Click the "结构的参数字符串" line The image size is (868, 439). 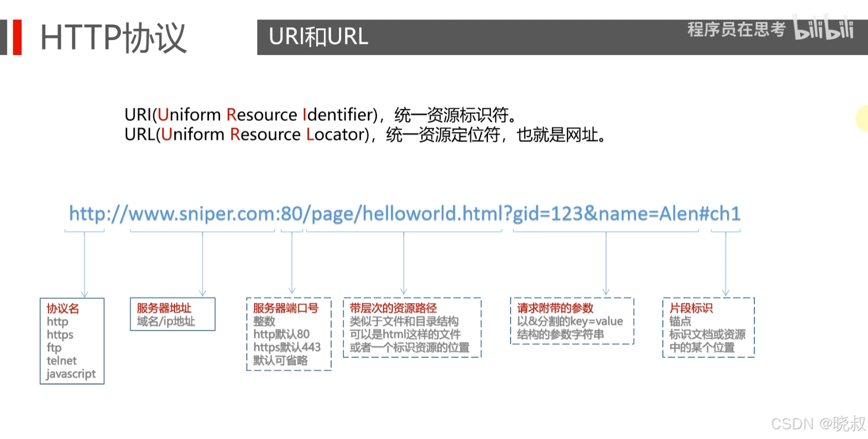pyautogui.click(x=560, y=334)
